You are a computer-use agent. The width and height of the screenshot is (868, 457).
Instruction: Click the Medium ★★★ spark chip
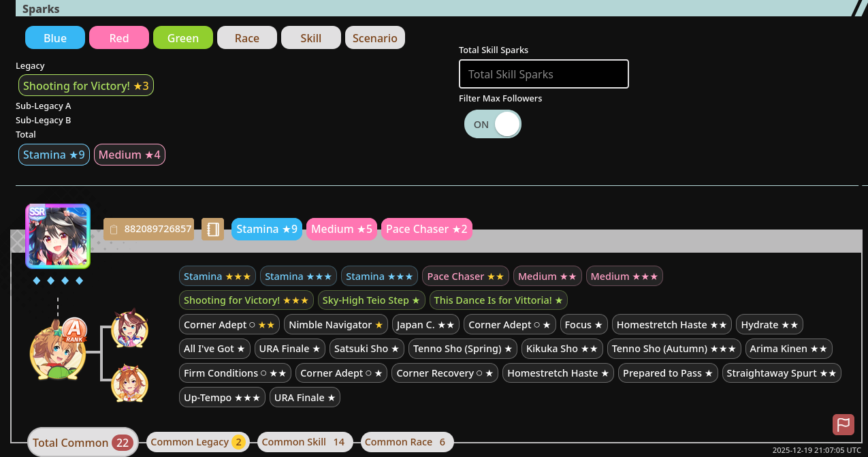[624, 277]
